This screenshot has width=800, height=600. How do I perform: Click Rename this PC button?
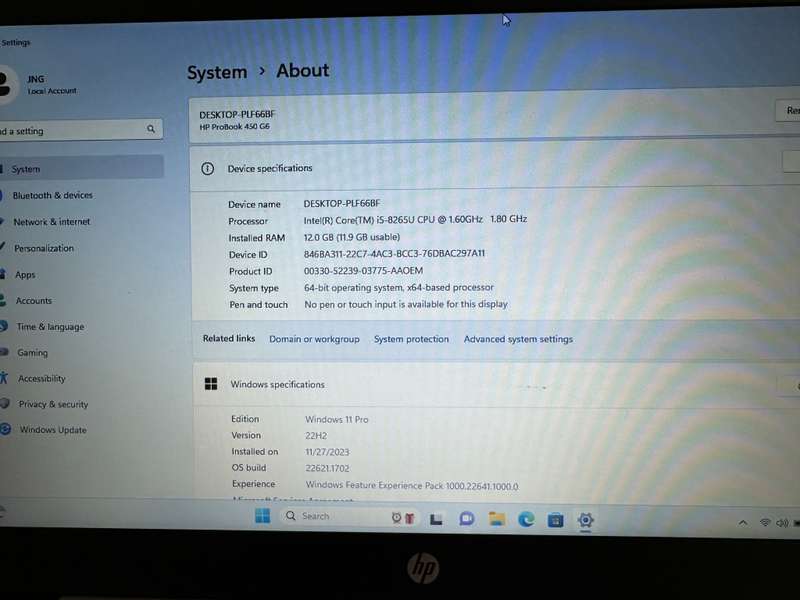pos(788,110)
